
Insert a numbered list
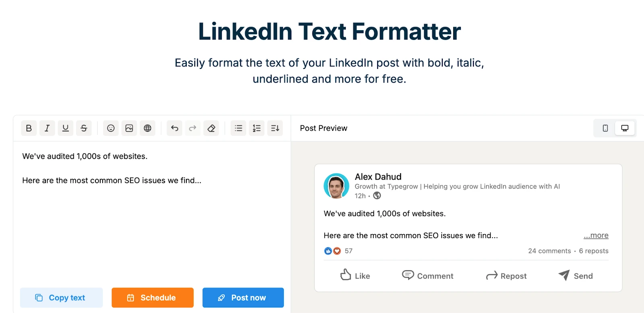click(257, 128)
